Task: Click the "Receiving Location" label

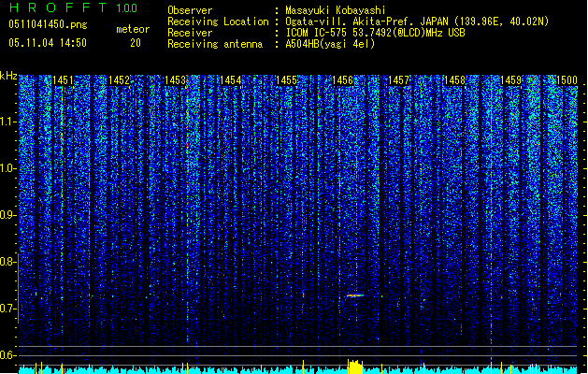Action: click(218, 22)
